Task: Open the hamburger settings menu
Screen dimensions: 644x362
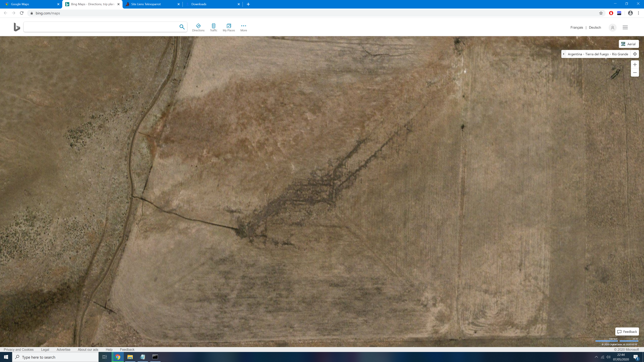Action: point(625,27)
